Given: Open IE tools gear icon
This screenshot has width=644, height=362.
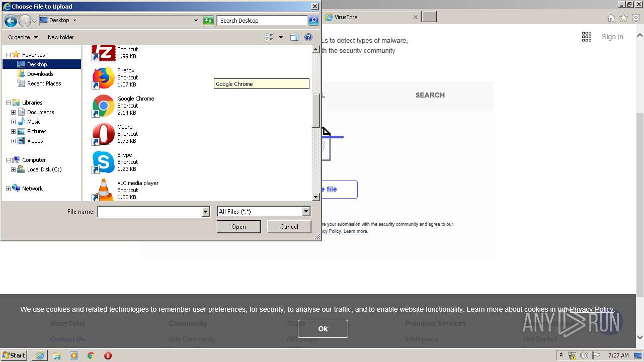Looking at the screenshot, I should [636, 18].
